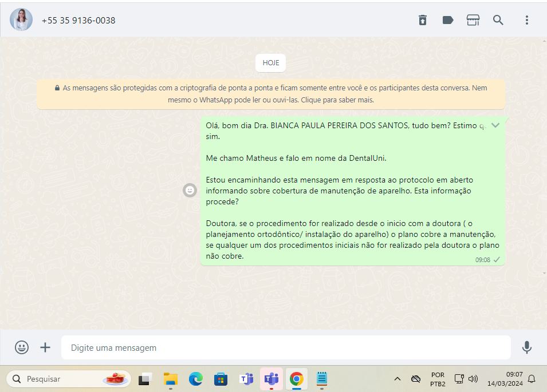Click the trash delete icon in chat header
Screen dimensions: 547x392
pos(423,20)
